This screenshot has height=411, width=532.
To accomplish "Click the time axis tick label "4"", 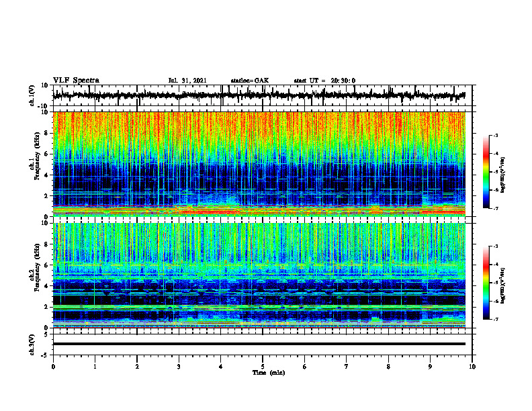I will 221,367.
